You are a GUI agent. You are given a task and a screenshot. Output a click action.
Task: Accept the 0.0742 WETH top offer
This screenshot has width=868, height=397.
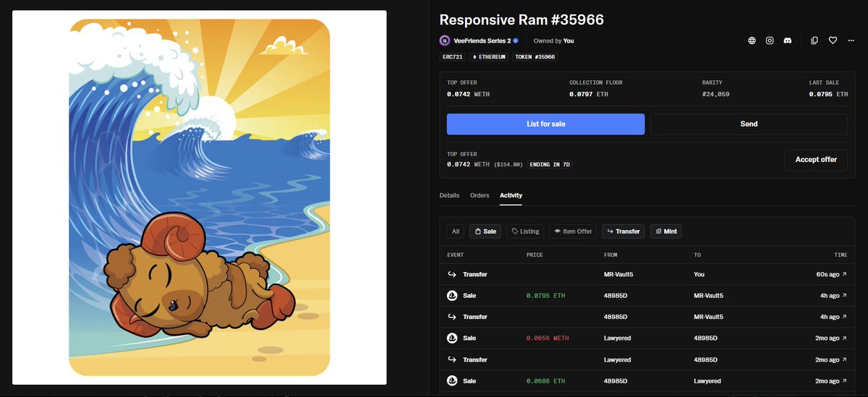click(x=816, y=160)
